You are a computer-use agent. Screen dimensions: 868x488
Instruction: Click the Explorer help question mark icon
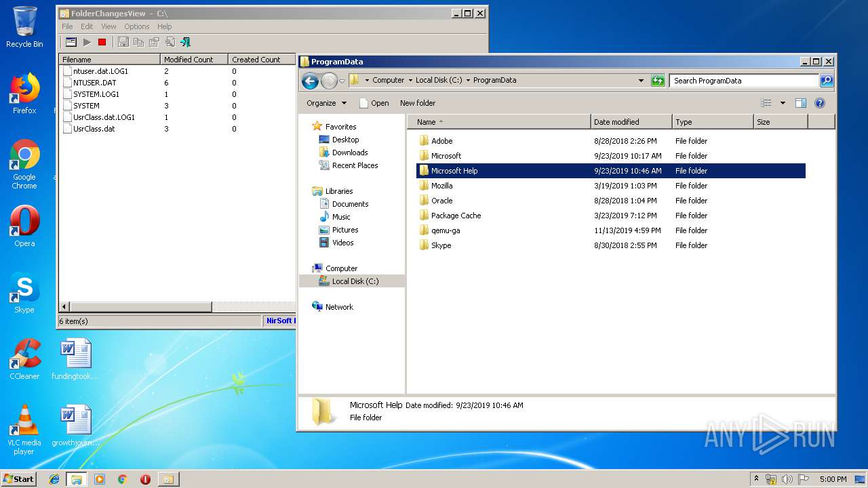tap(820, 103)
